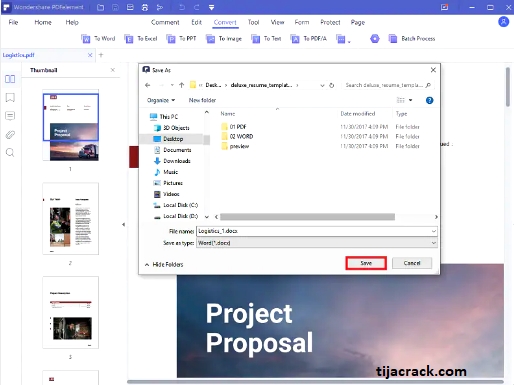Image resolution: width=514 pixels, height=385 pixels.
Task: Click the Batch Process button
Action: (412, 39)
